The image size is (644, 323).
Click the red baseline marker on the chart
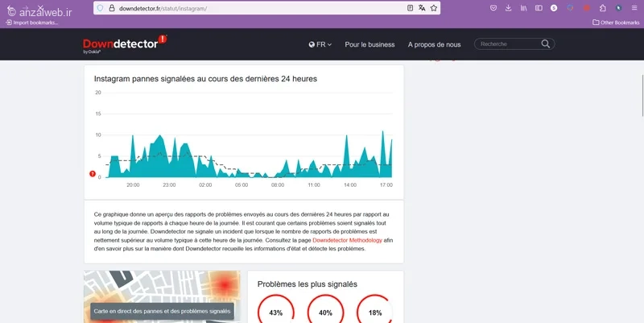pos(93,173)
